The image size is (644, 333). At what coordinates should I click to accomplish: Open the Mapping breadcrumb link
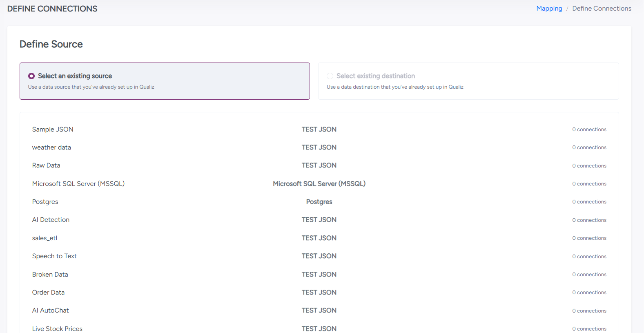pos(549,9)
